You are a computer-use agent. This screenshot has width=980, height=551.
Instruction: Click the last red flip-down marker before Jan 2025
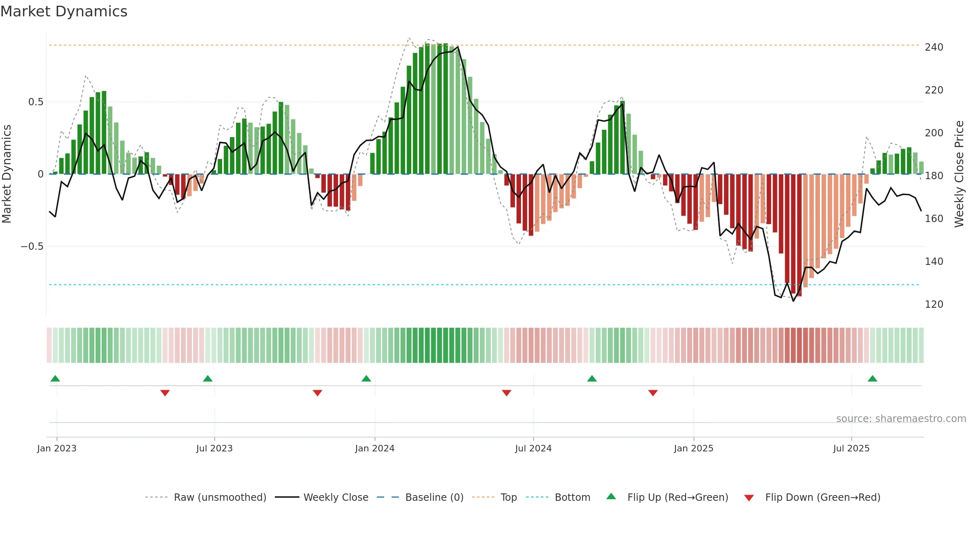click(653, 393)
